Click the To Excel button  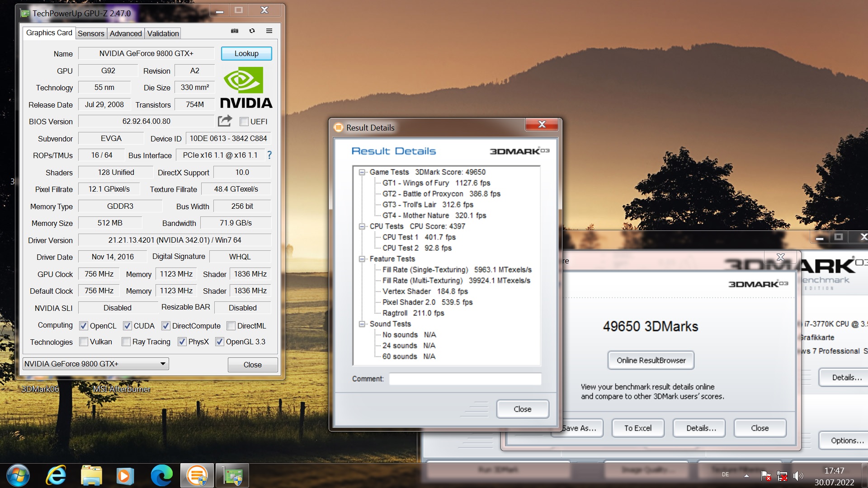(637, 428)
